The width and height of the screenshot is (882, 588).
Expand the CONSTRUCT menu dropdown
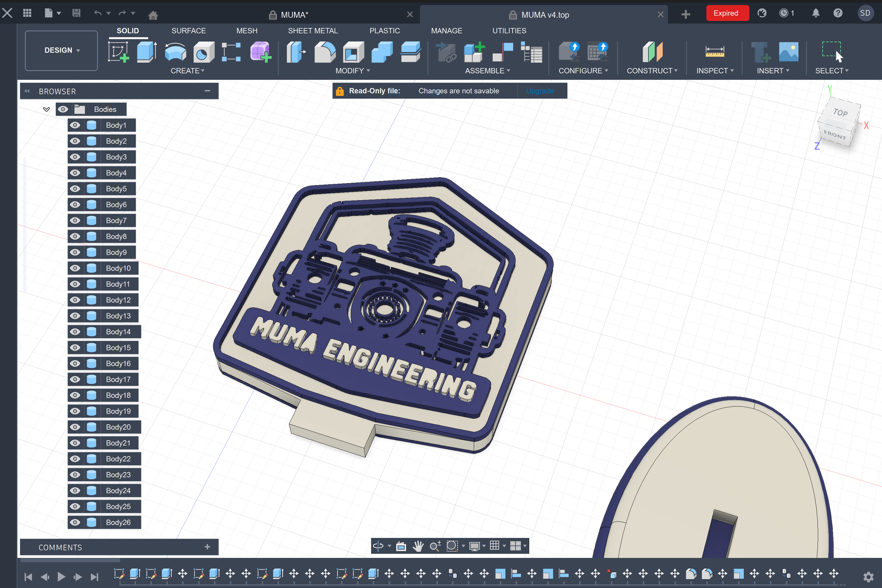(652, 71)
